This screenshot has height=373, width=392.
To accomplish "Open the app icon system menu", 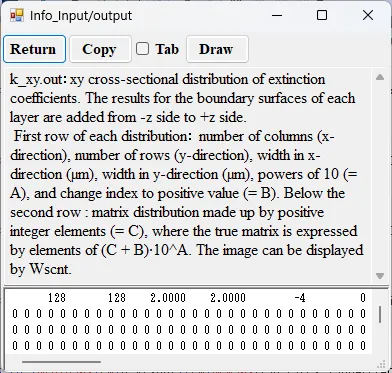I will tap(16, 15).
